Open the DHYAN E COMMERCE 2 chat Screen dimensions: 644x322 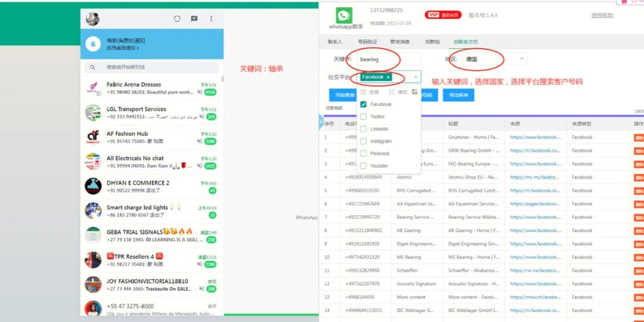152,186
